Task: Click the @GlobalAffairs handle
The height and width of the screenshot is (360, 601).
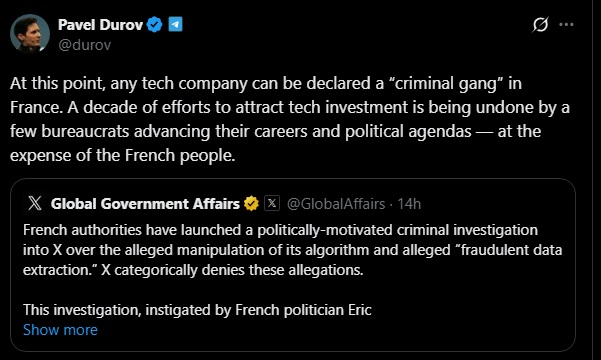Action: (x=336, y=204)
